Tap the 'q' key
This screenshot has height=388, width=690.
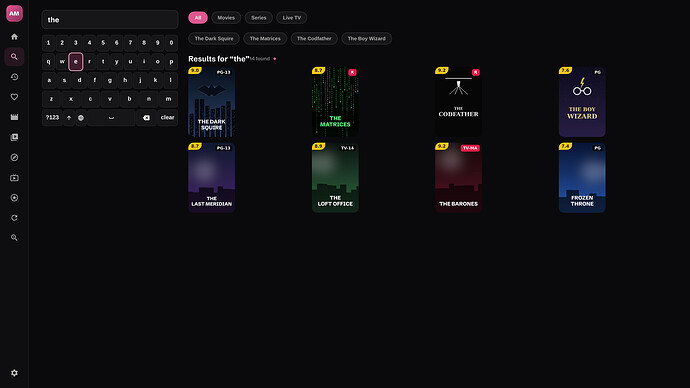pos(48,62)
